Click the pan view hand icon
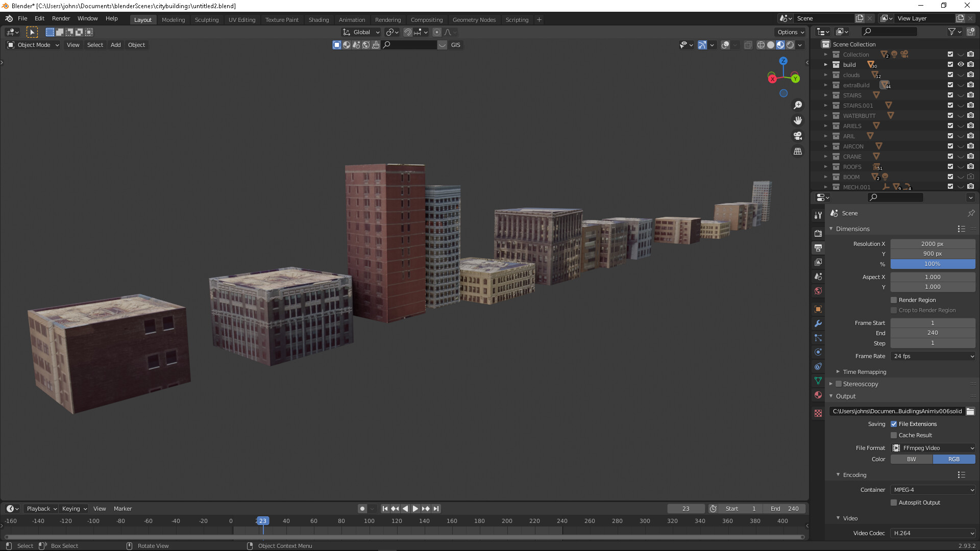Viewport: 980px width, 551px height. 798,120
